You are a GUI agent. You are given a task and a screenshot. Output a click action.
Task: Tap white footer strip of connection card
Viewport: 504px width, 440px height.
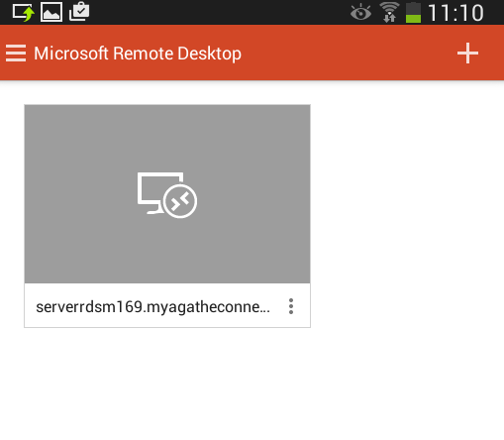pyautogui.click(x=167, y=305)
